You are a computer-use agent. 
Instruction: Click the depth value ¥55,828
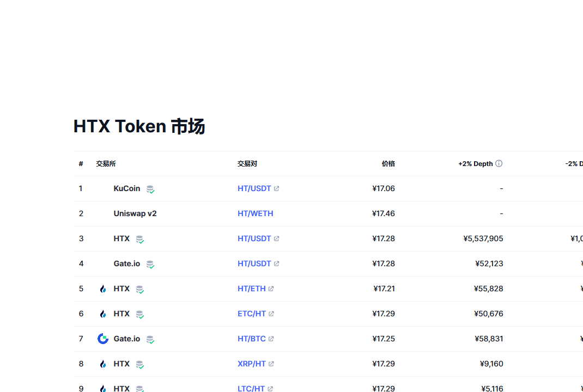(x=489, y=289)
